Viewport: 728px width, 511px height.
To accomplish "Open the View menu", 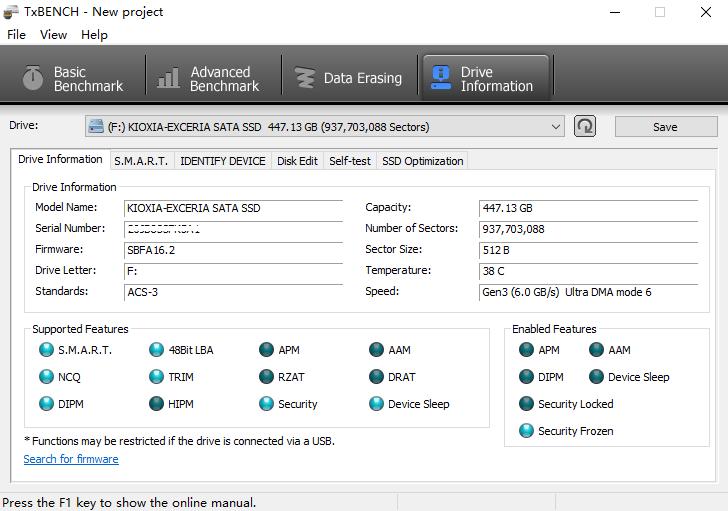I will pyautogui.click(x=53, y=34).
